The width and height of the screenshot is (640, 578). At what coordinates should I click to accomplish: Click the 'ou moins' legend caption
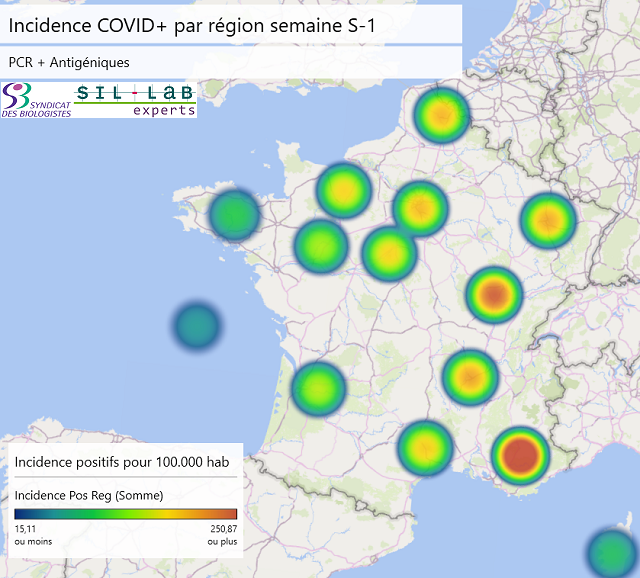[33, 542]
